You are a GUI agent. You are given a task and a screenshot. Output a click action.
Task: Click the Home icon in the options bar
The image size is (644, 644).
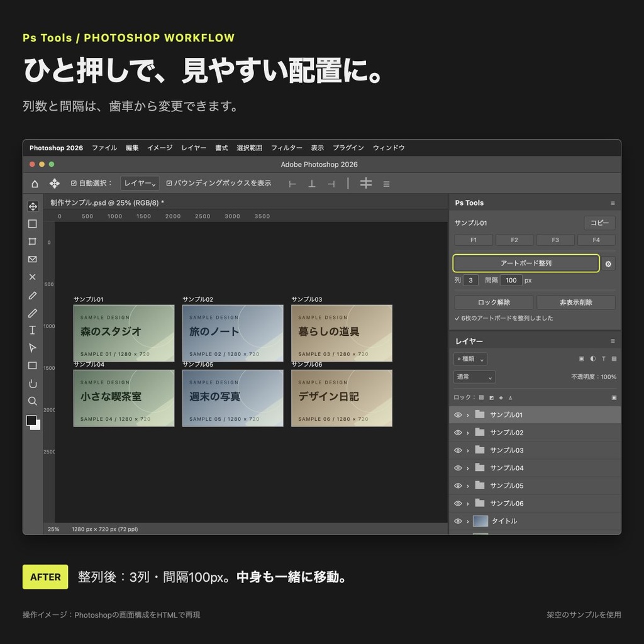pyautogui.click(x=35, y=184)
